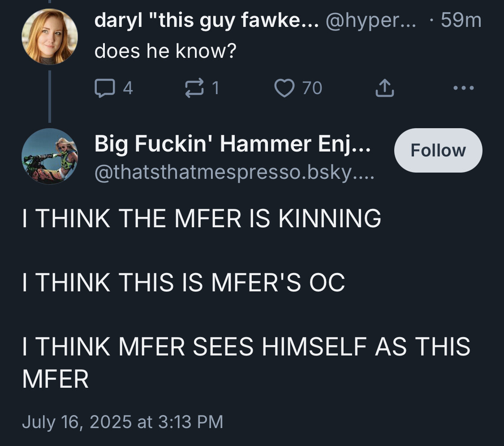
Task: Follow the Big Fuckin' Hammer account
Action: point(438,151)
